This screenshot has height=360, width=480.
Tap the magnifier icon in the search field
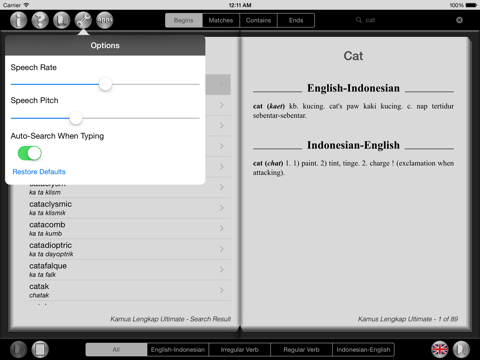pyautogui.click(x=359, y=20)
